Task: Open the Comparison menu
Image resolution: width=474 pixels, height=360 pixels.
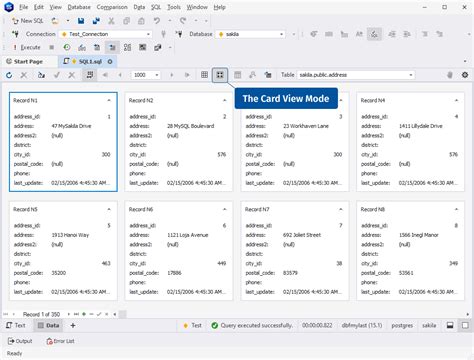Action: [112, 7]
